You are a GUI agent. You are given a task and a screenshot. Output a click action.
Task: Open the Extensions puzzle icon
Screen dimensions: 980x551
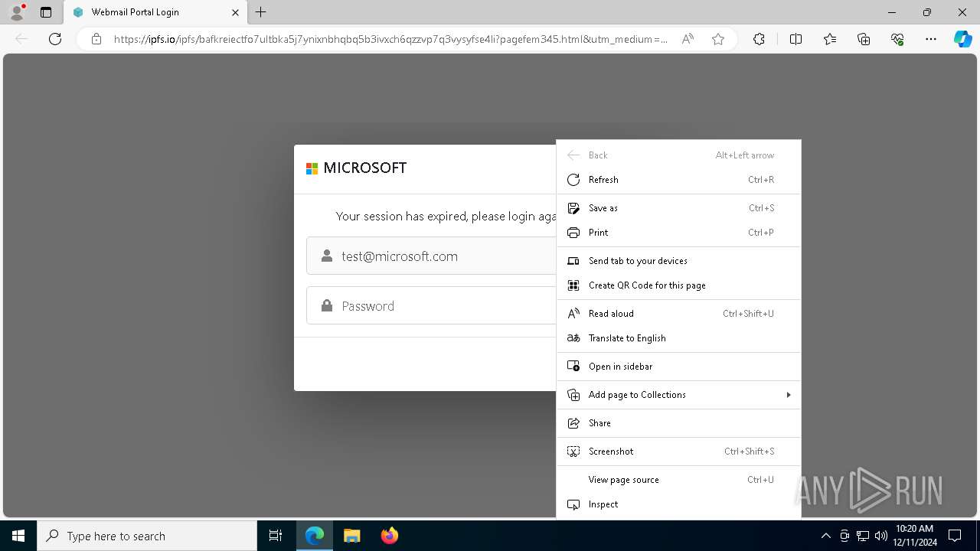(x=759, y=39)
